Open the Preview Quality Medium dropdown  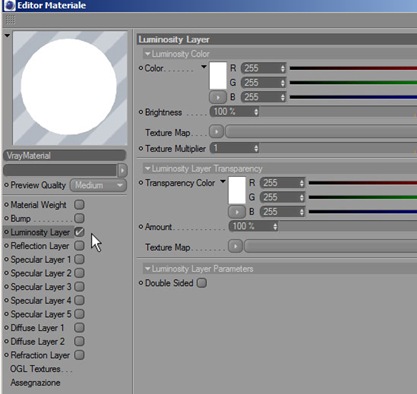click(x=98, y=185)
